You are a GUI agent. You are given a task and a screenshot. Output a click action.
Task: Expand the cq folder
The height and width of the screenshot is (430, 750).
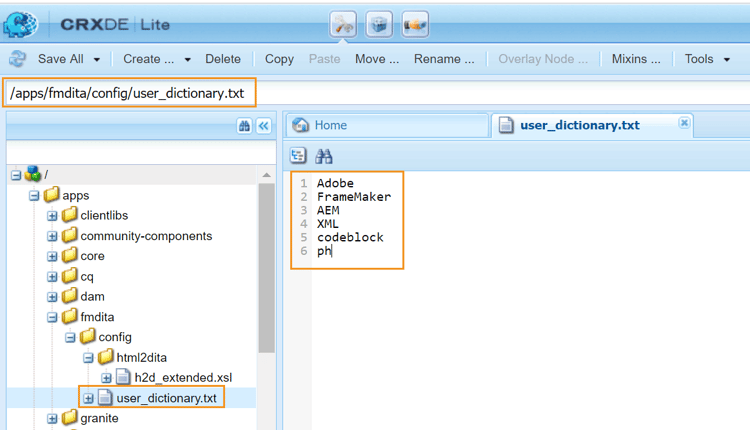[52, 277]
